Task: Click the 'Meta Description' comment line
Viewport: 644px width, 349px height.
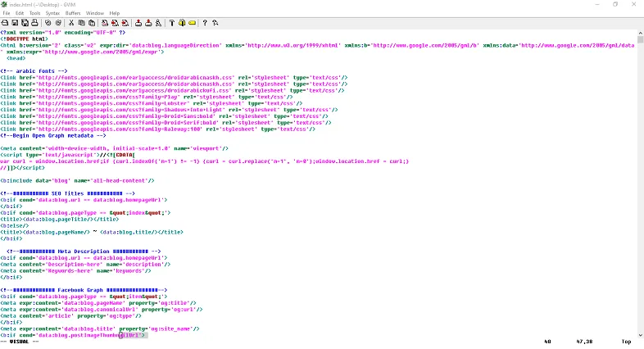Action: 84,252
